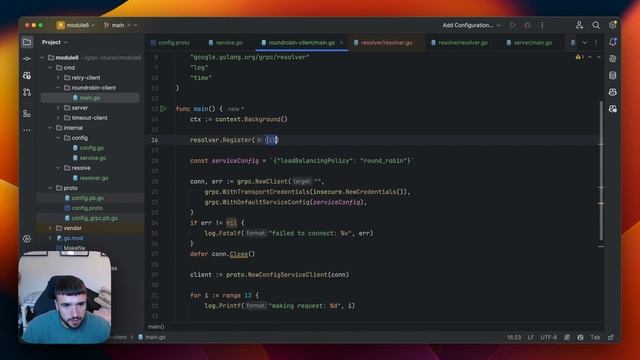Open the AI Assistant spiral icon
Image resolution: width=640 pixels, height=360 pixels.
(613, 59)
